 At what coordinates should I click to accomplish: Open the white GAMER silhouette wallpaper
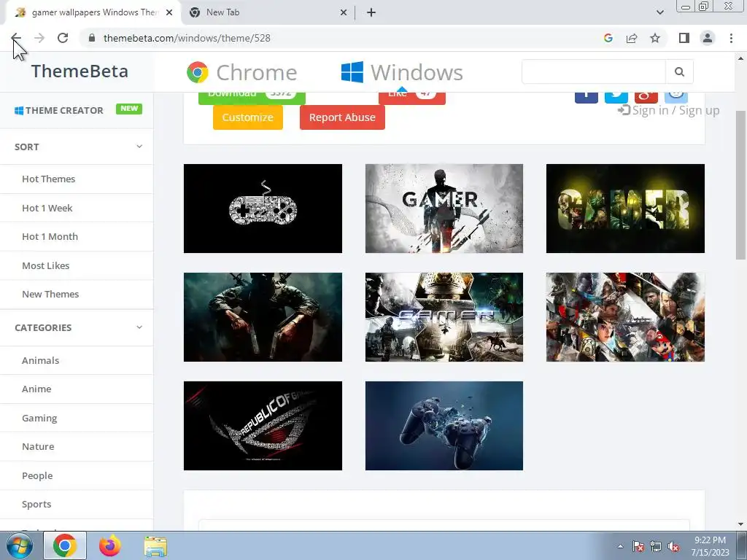click(x=444, y=209)
